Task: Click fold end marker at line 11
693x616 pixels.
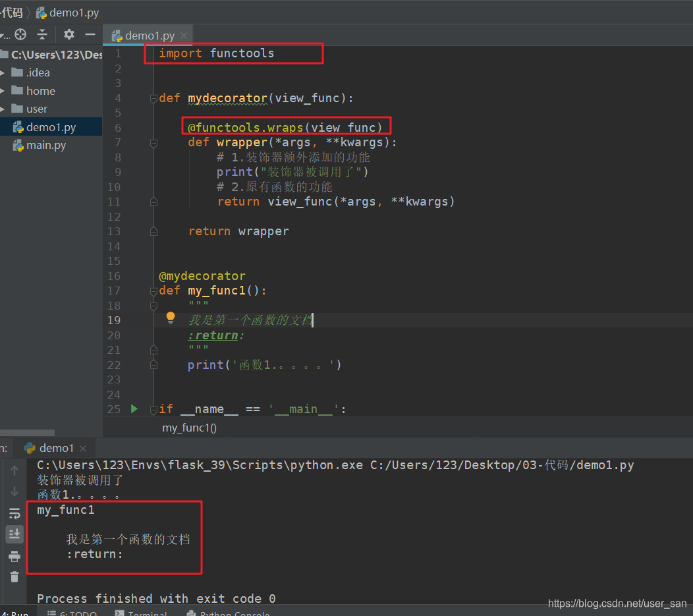Action: click(153, 202)
